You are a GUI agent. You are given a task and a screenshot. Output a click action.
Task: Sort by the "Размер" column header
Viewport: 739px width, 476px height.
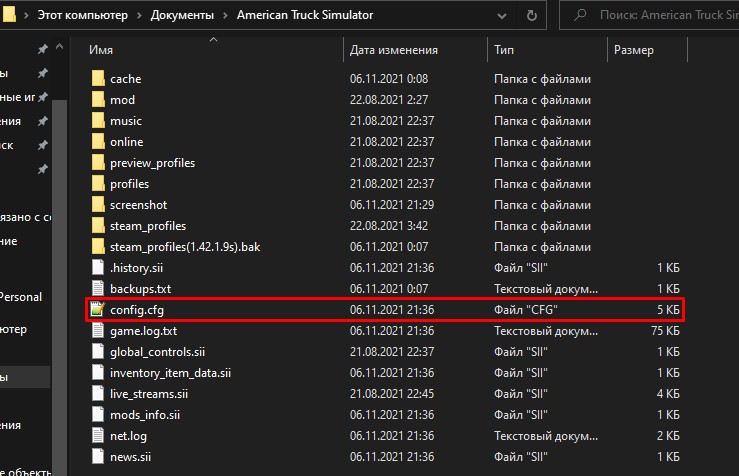tap(633, 50)
